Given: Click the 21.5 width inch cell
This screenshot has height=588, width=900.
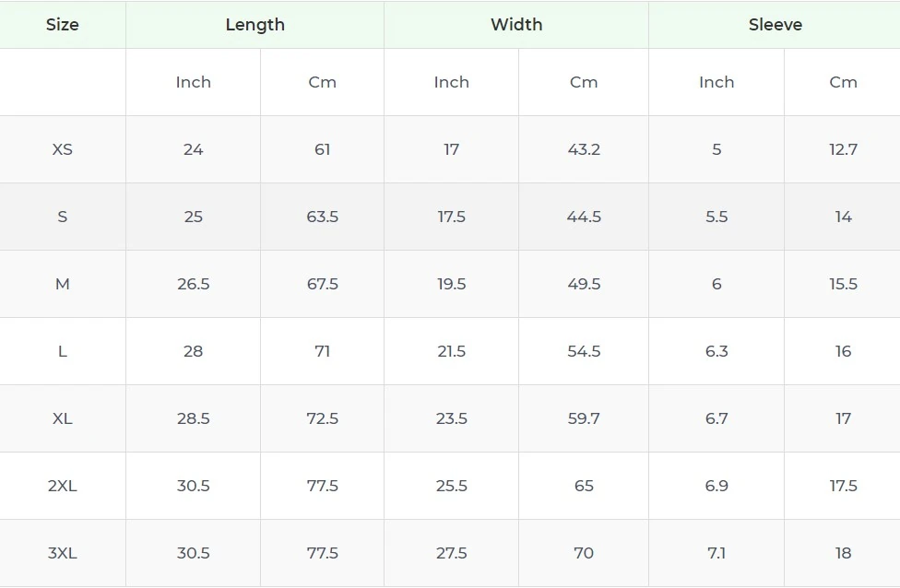Looking at the screenshot, I should [451, 351].
